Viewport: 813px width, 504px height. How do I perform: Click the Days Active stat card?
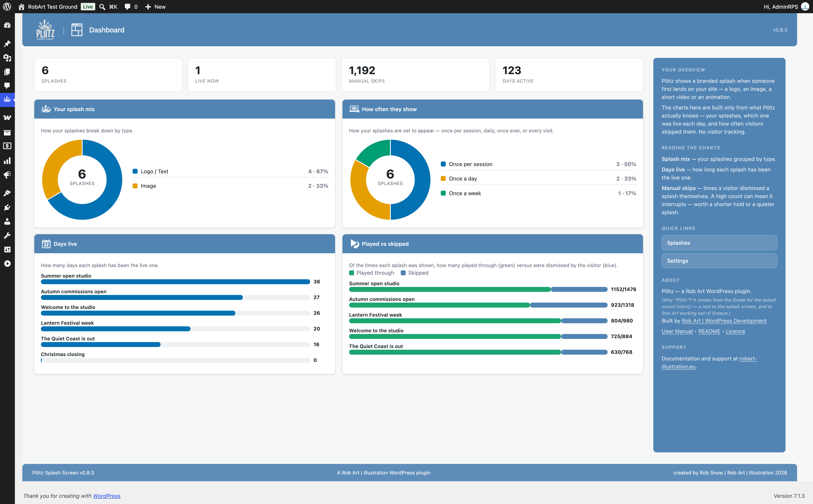coord(569,75)
